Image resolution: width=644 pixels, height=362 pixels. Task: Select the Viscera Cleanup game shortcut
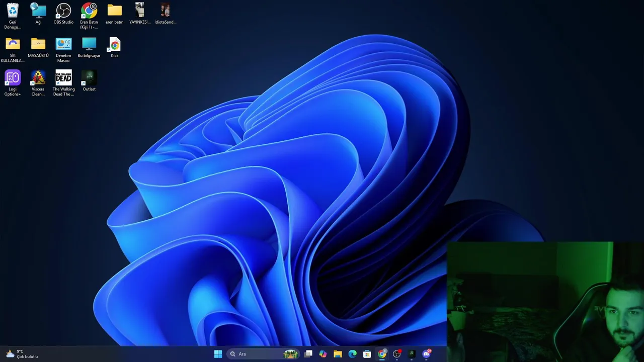pyautogui.click(x=38, y=83)
